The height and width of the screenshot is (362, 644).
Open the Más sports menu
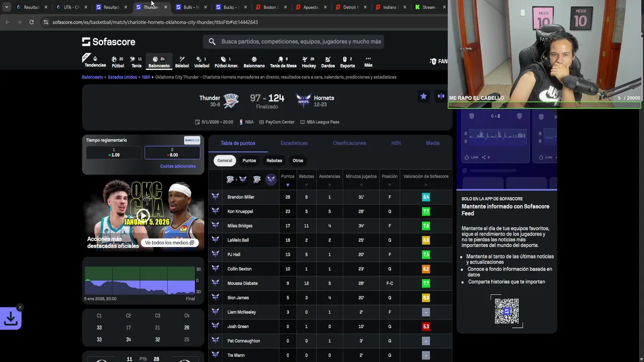point(368,62)
